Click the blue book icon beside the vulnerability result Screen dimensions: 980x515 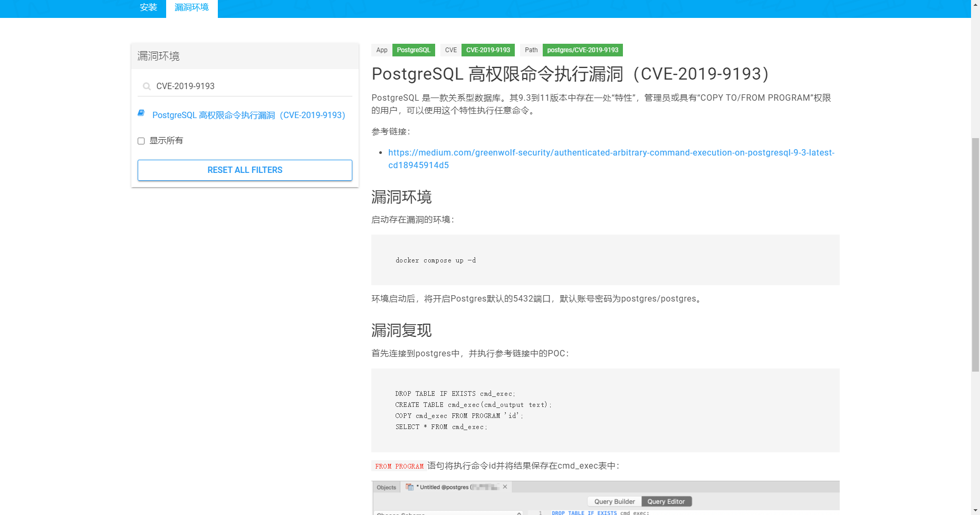[x=141, y=113]
